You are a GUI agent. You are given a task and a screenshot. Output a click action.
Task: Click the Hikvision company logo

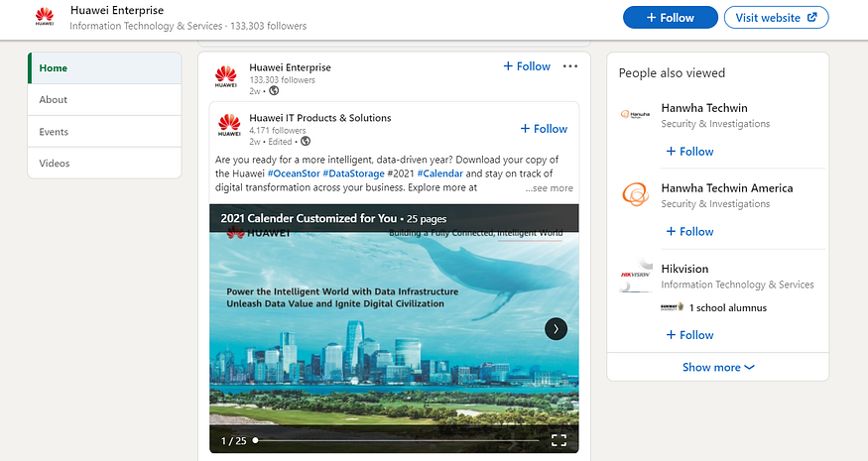(636, 275)
